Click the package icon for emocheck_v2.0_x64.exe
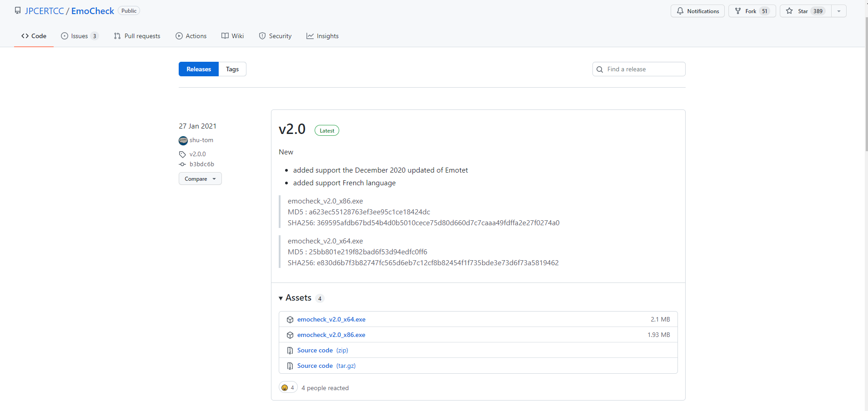 pos(290,320)
